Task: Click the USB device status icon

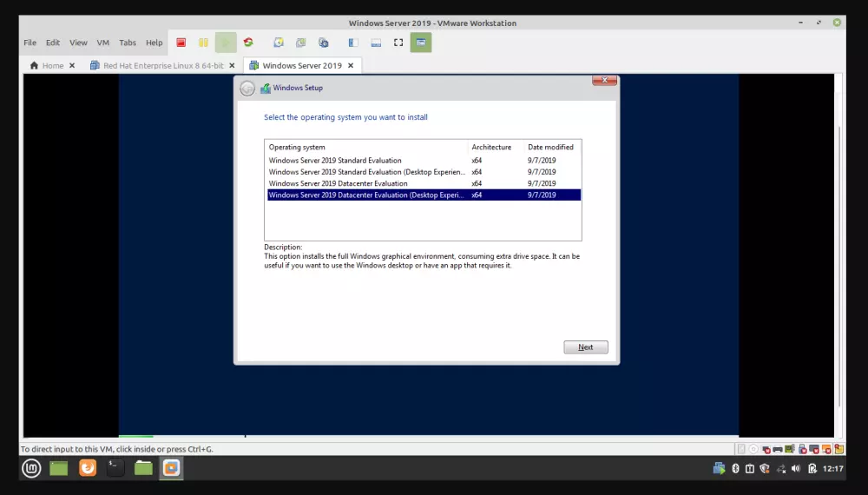Action: click(x=802, y=449)
